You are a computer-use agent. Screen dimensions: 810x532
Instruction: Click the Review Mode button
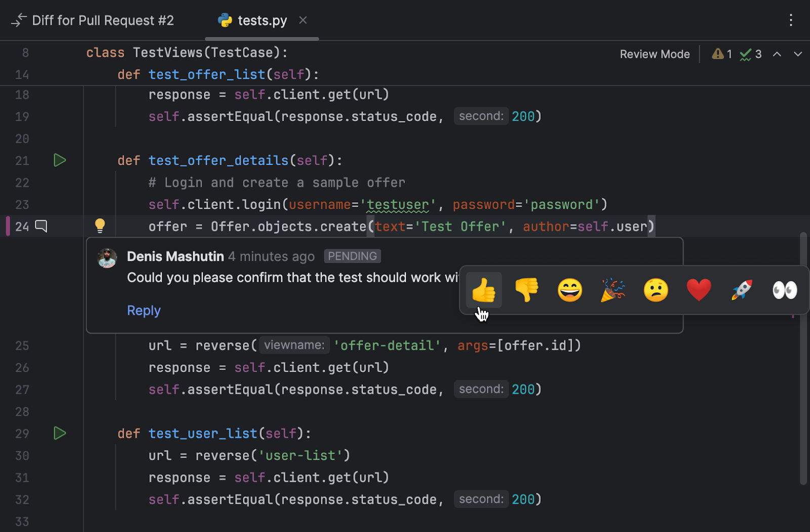coord(655,54)
